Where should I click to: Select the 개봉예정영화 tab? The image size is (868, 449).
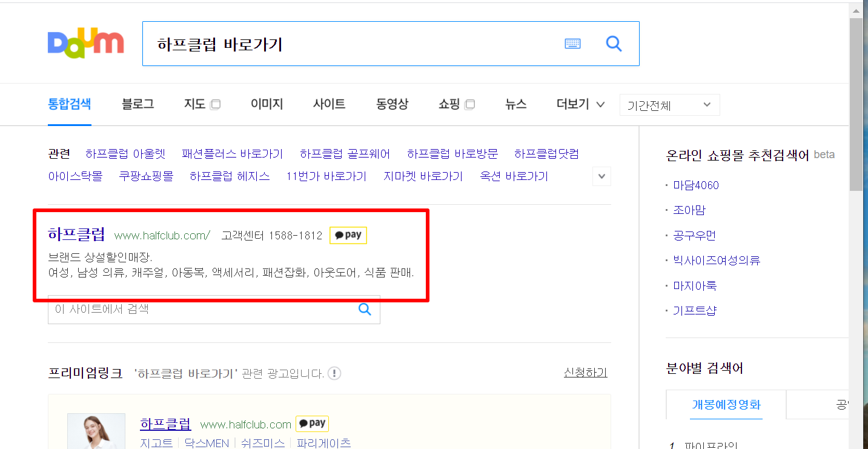click(x=726, y=404)
